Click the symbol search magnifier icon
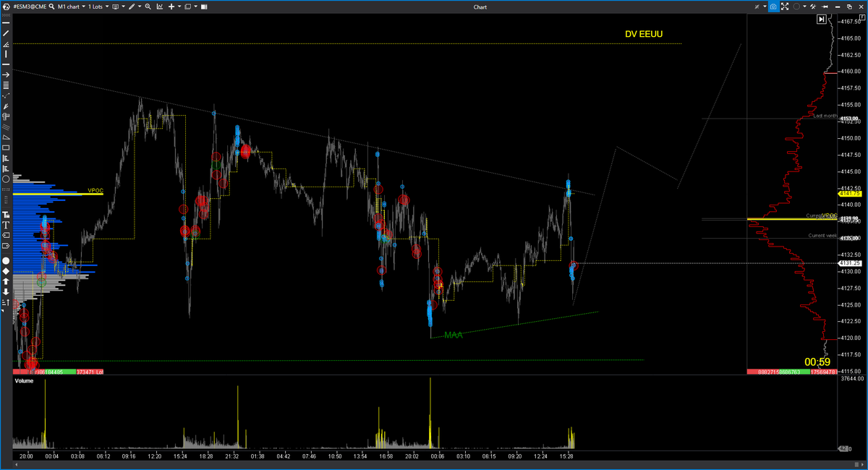This screenshot has height=470, width=868. point(52,7)
